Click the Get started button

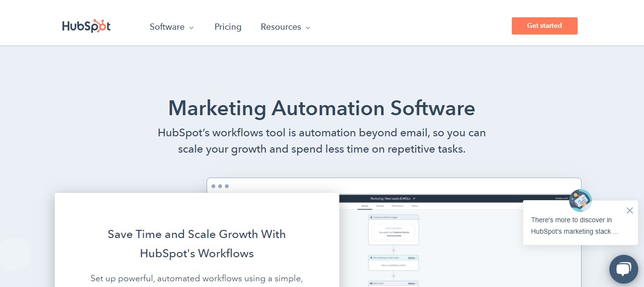[545, 25]
